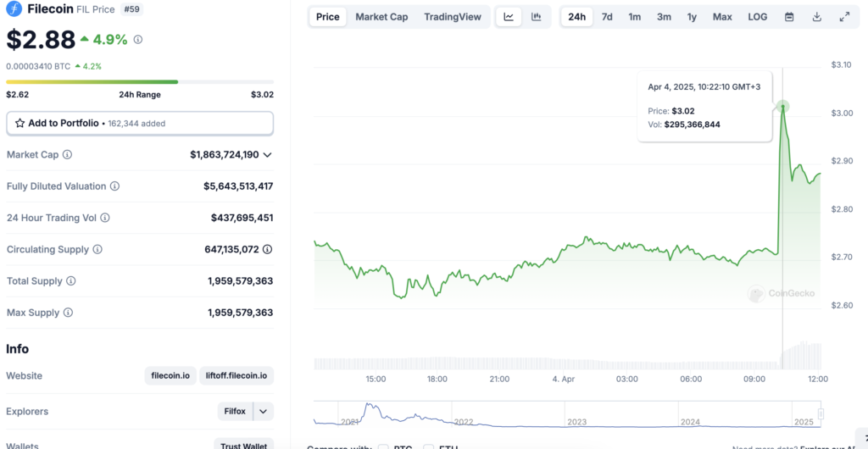Download the chart data
The height and width of the screenshot is (449, 868).
[817, 17]
